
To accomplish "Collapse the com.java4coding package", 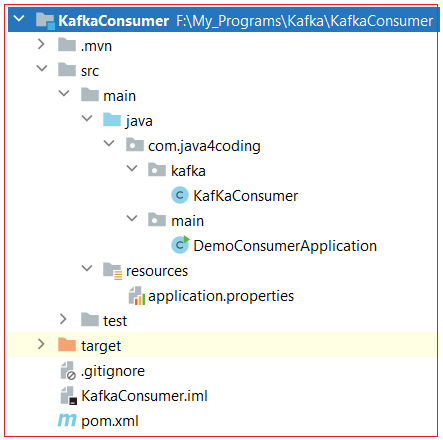I will (109, 143).
